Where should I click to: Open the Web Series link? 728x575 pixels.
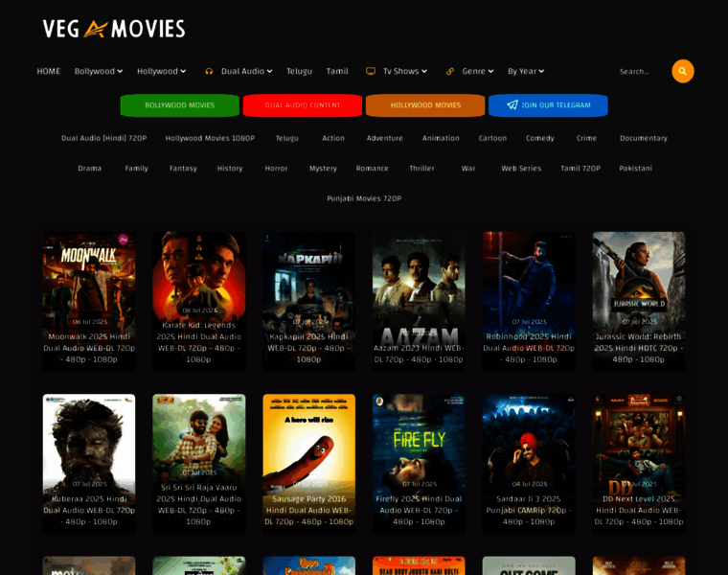pyautogui.click(x=521, y=168)
